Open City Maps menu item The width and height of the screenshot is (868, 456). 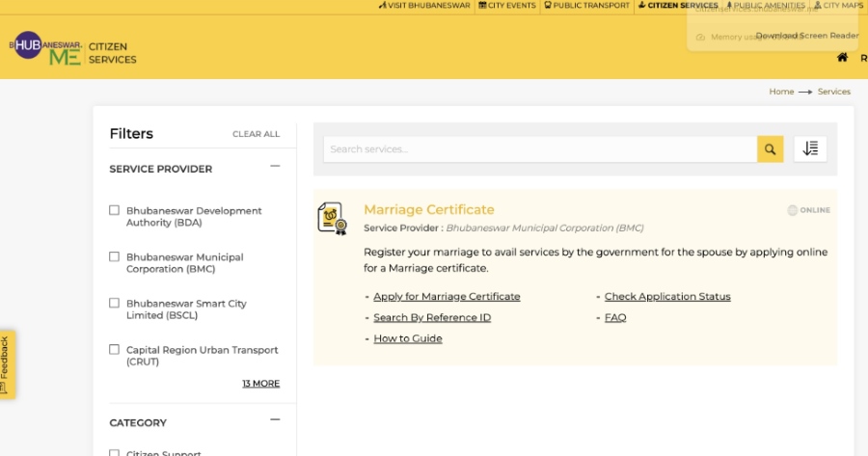[x=838, y=6]
